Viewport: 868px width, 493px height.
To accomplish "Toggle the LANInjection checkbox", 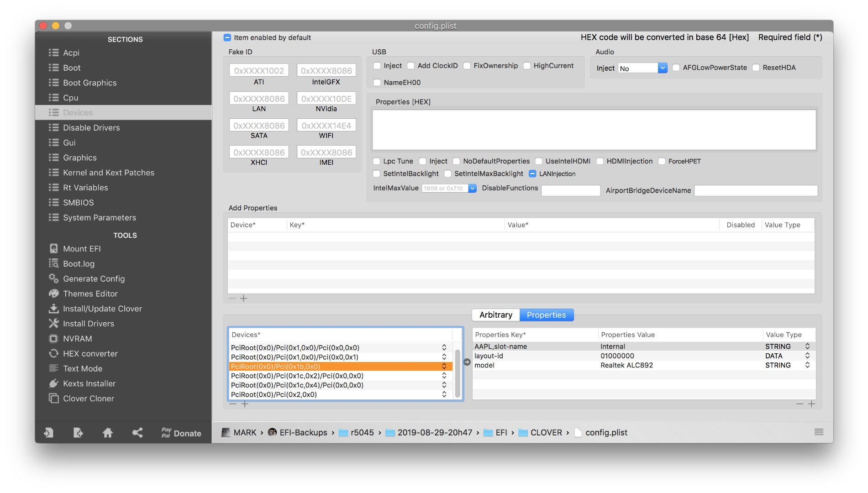I will [532, 173].
